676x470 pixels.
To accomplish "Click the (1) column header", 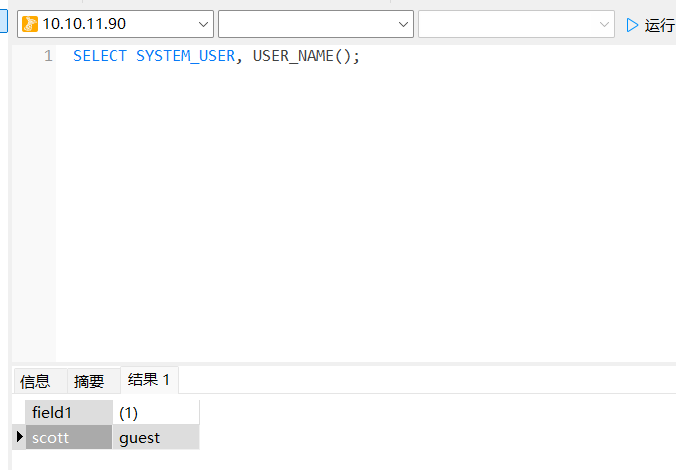I will (x=155, y=412).
